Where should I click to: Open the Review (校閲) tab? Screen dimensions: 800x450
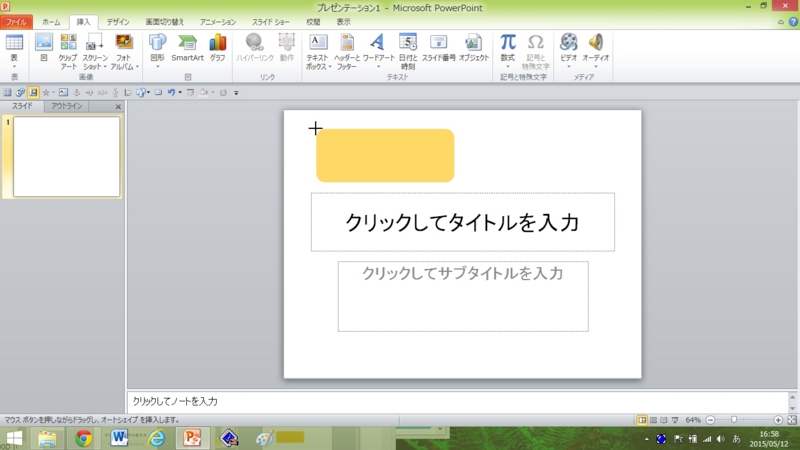(x=313, y=22)
